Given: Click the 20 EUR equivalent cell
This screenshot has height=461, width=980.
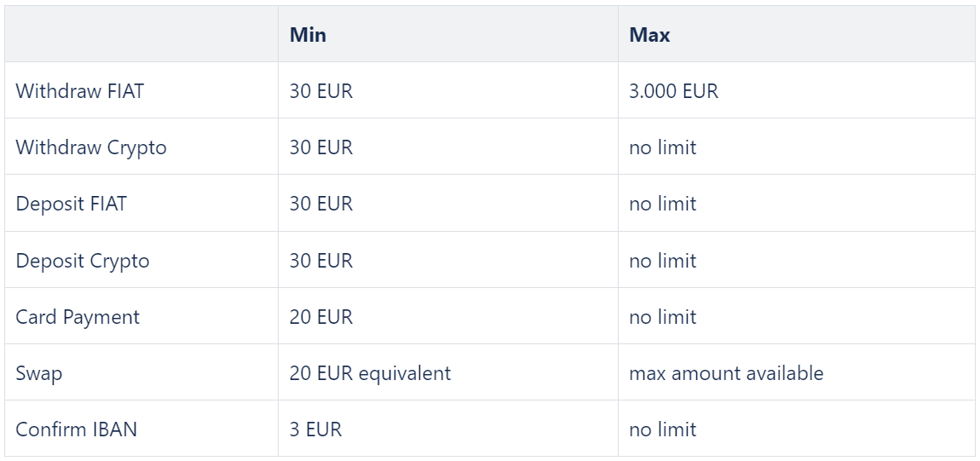Looking at the screenshot, I should [x=370, y=373].
